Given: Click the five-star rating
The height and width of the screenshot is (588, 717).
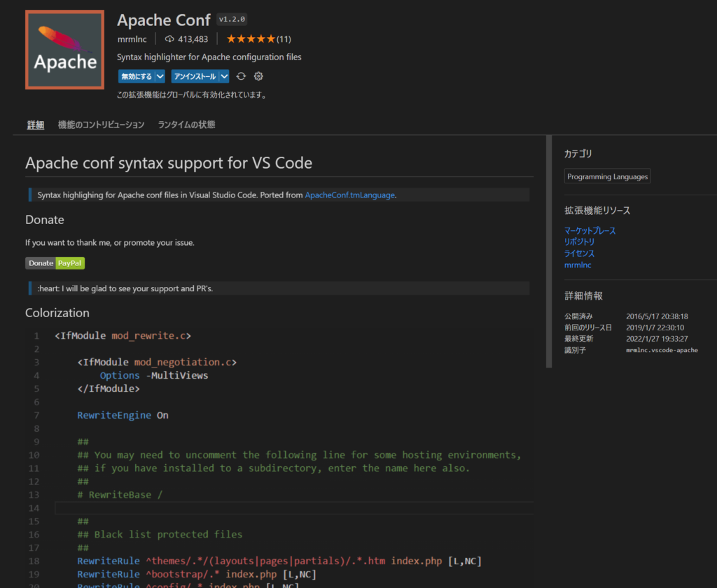Looking at the screenshot, I should coord(250,39).
